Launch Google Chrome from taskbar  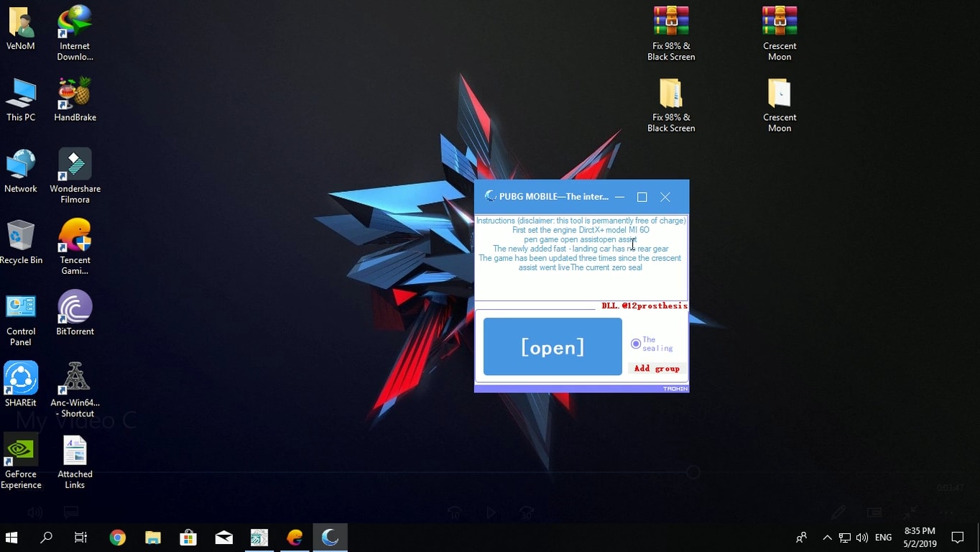(x=117, y=538)
